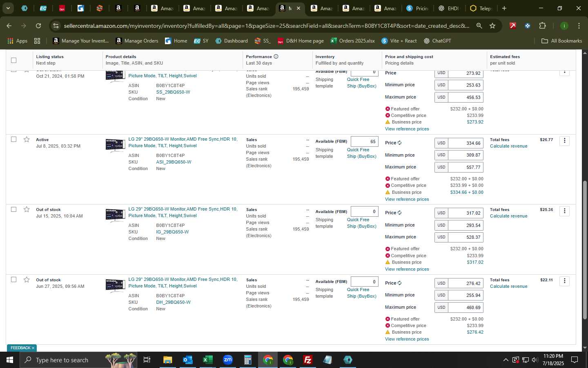Select the DH_29BQ650-W listing checkbox
Viewport: 588px width, 368px height.
[13, 280]
